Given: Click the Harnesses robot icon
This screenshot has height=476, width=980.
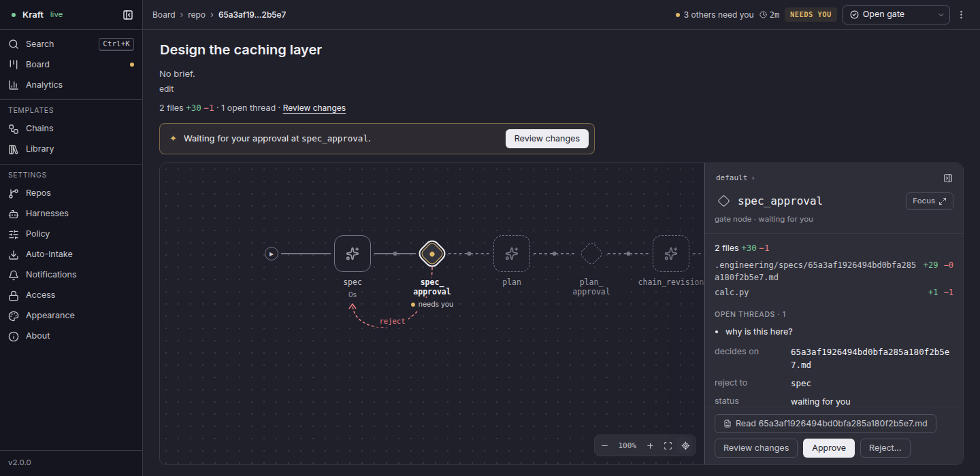Looking at the screenshot, I should click(x=14, y=214).
